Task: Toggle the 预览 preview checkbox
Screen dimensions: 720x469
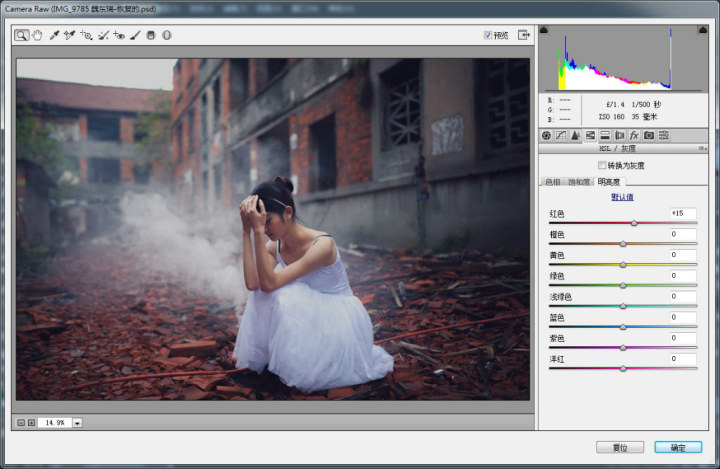Action: click(488, 35)
